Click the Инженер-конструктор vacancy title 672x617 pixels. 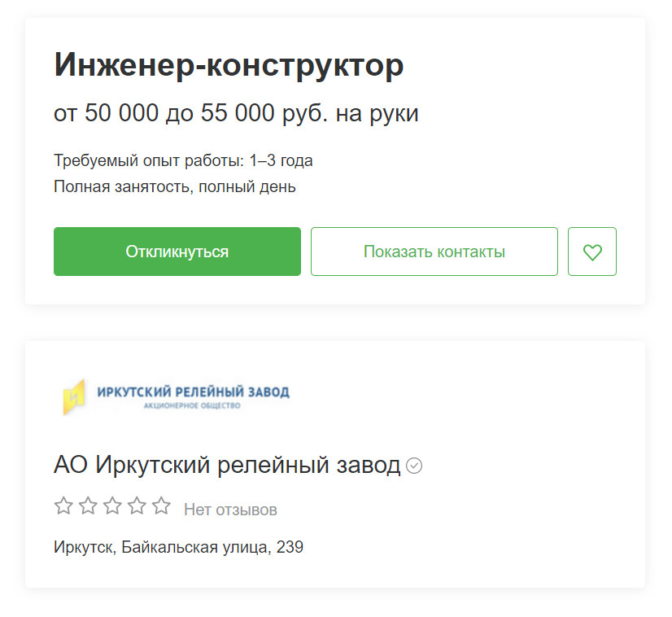pos(229,65)
